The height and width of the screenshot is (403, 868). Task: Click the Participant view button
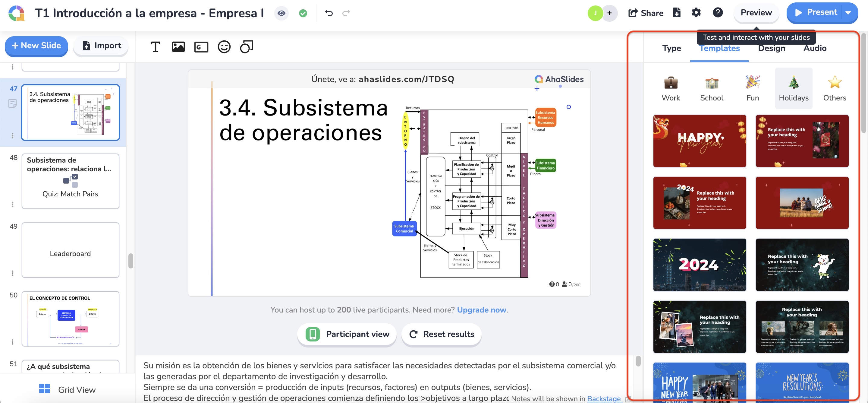tap(347, 334)
